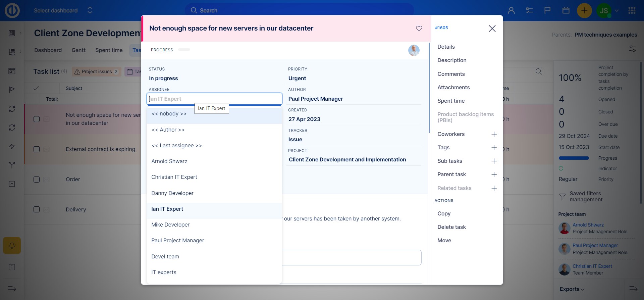Add a parent task with plus icon
The width and height of the screenshot is (644, 300).
494,174
